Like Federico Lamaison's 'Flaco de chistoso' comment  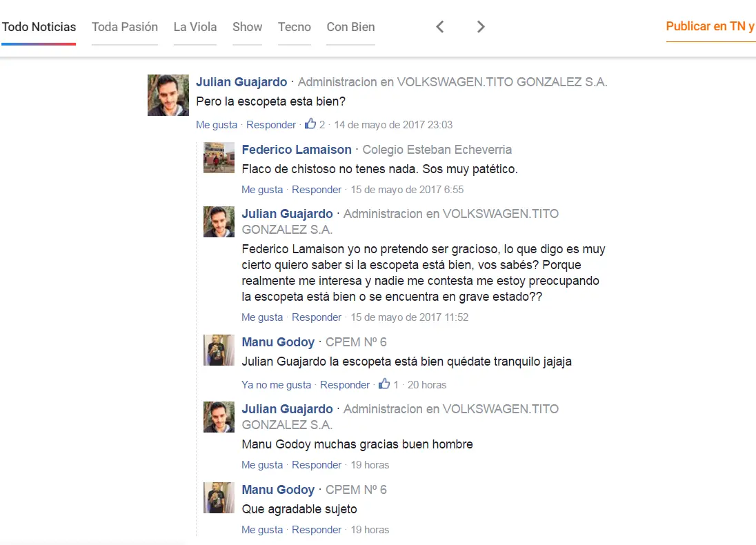tap(262, 190)
